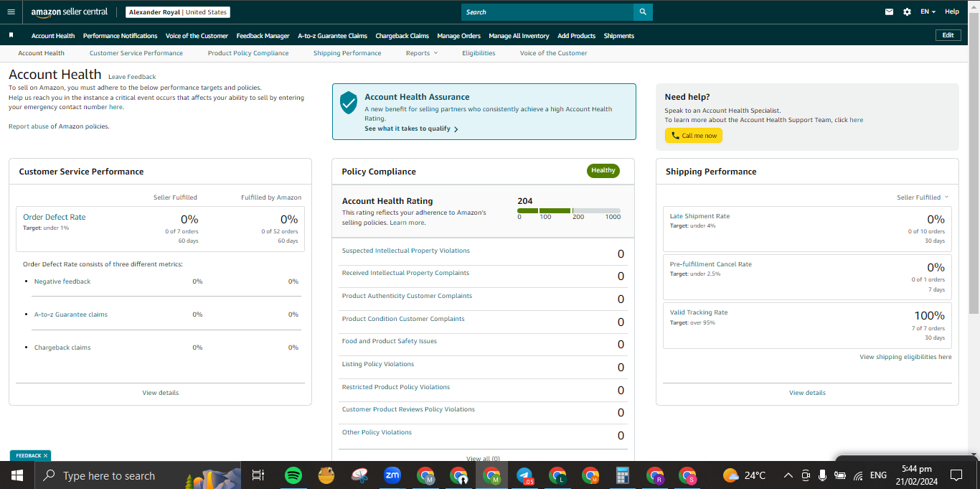Screen dimensions: 980x489
Task: Open Feedback Manager in top navigation
Action: click(263, 36)
